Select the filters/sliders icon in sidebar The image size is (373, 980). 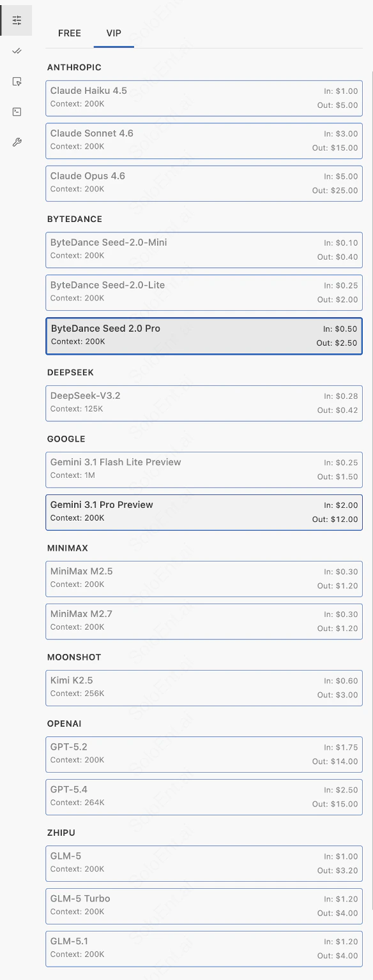[17, 20]
